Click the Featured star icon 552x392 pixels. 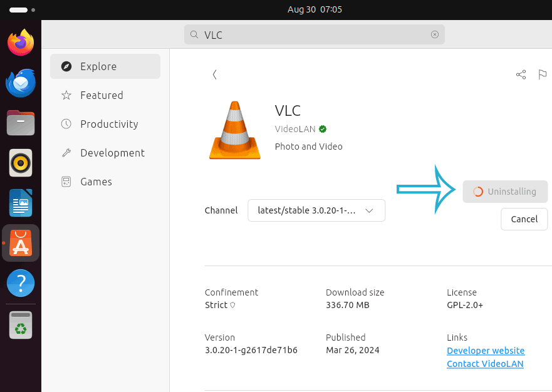[66, 95]
